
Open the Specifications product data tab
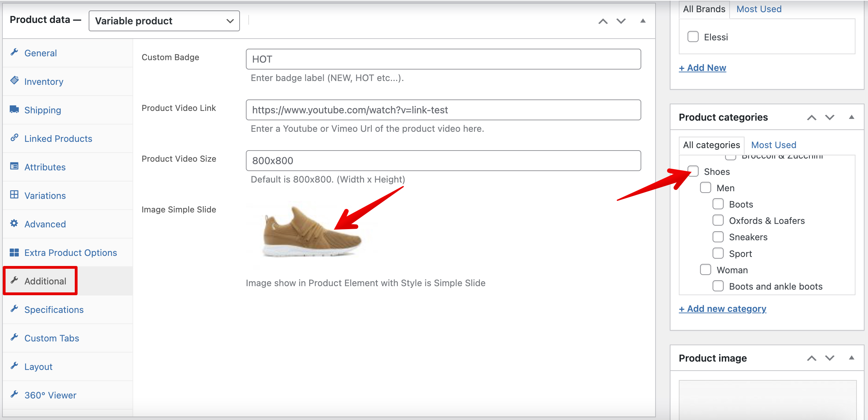pos(54,309)
